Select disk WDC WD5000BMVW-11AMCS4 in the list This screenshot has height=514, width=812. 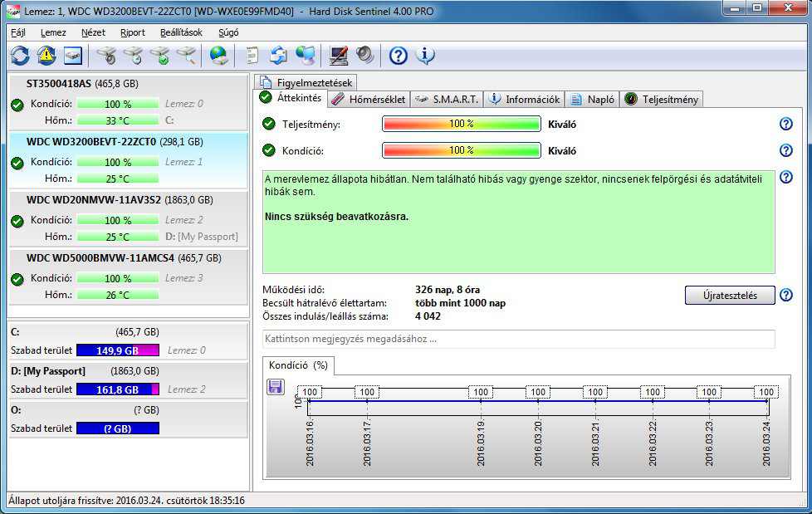128,277
